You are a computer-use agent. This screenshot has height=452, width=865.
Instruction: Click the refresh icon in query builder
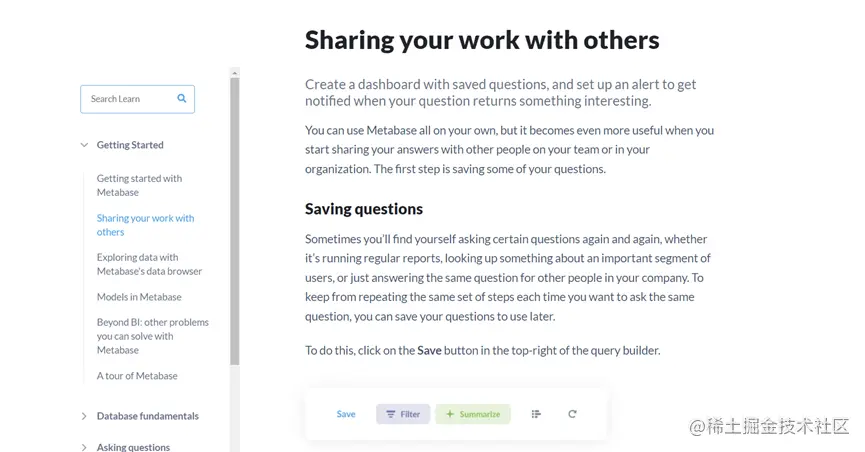click(572, 414)
